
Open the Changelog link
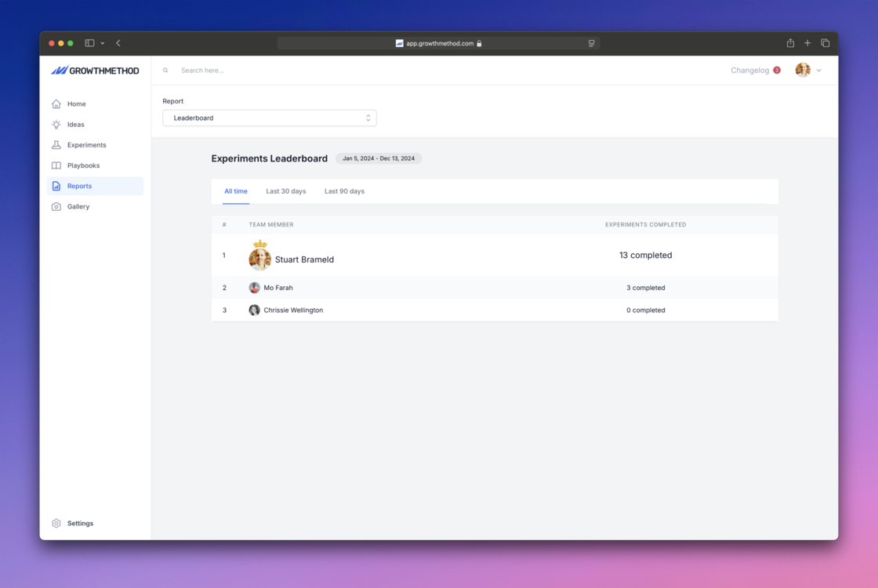click(x=749, y=71)
